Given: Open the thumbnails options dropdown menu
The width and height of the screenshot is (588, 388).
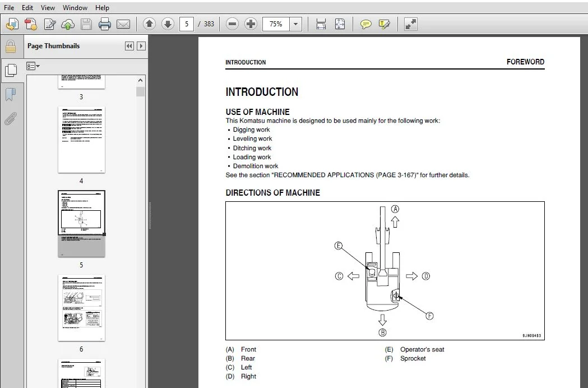Looking at the screenshot, I should click(x=33, y=66).
